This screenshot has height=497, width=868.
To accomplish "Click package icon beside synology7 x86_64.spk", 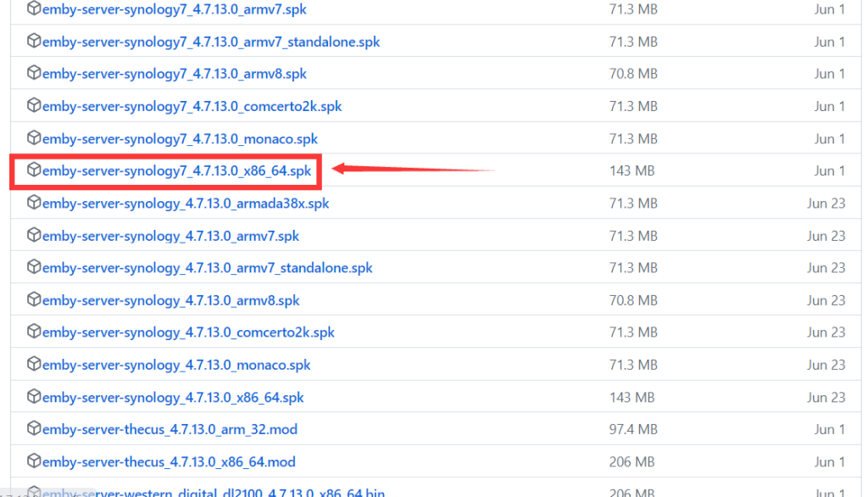I will (x=34, y=170).
